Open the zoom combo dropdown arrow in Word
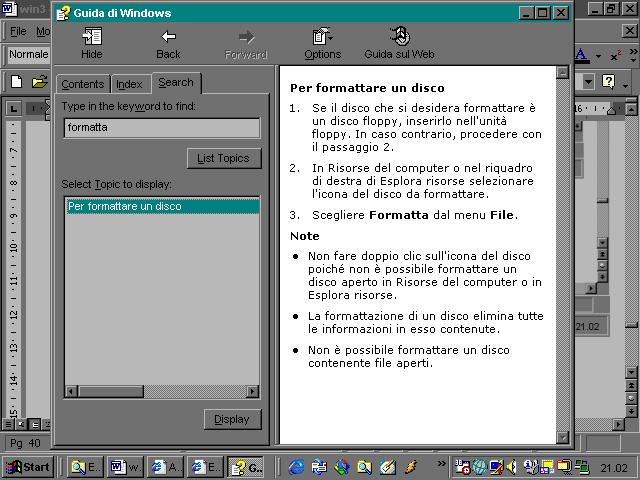This screenshot has width=640, height=480. [588, 82]
